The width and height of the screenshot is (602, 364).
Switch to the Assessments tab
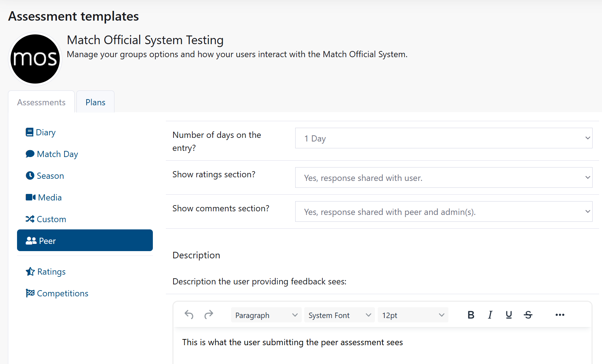[41, 102]
